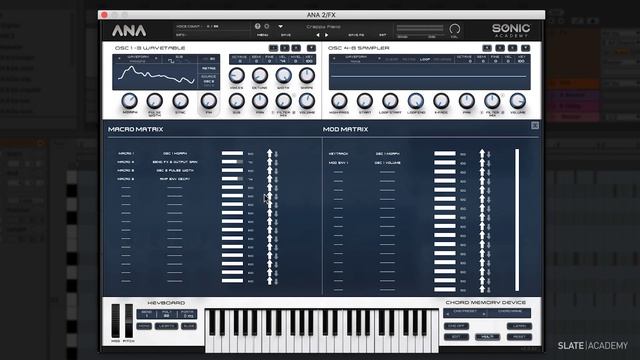Image resolution: width=640 pixels, height=360 pixels.
Task: Toggle the GLIDE keyboard button
Action: (189, 326)
